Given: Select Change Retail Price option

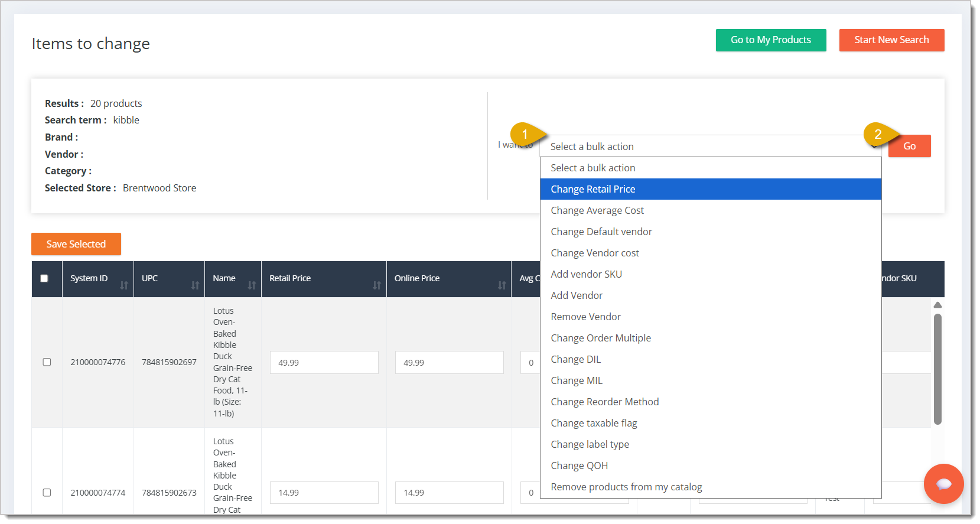Looking at the screenshot, I should pyautogui.click(x=711, y=189).
